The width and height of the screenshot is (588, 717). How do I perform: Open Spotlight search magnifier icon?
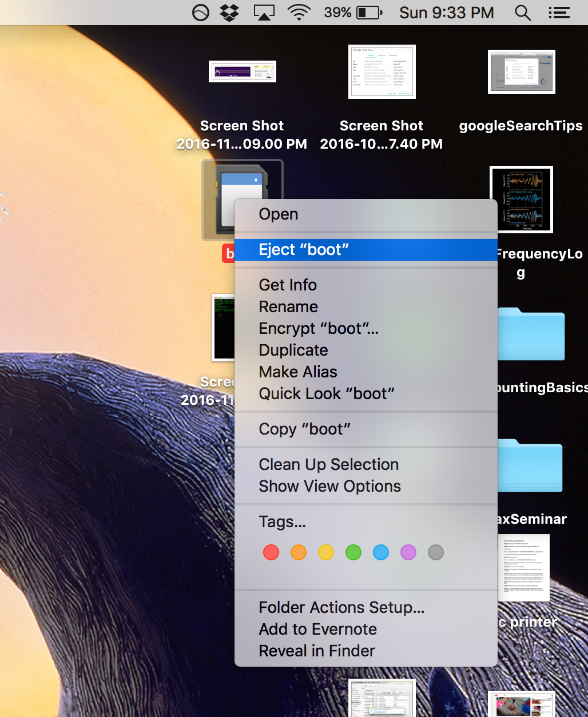point(523,13)
